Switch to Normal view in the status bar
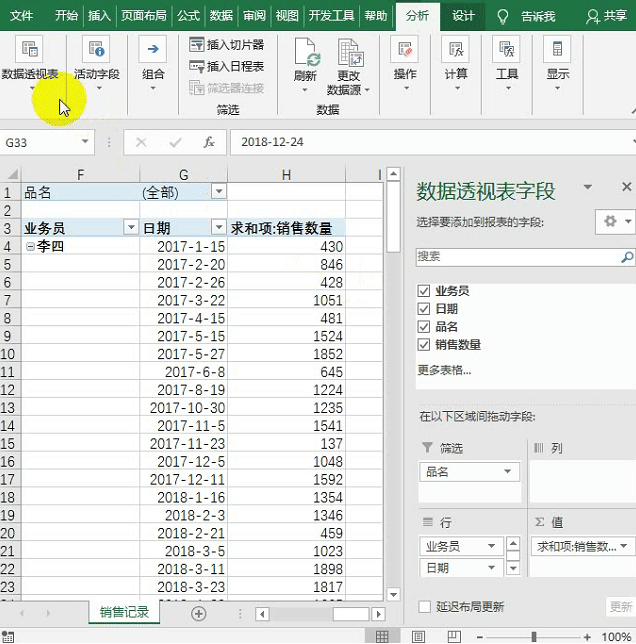 382,636
